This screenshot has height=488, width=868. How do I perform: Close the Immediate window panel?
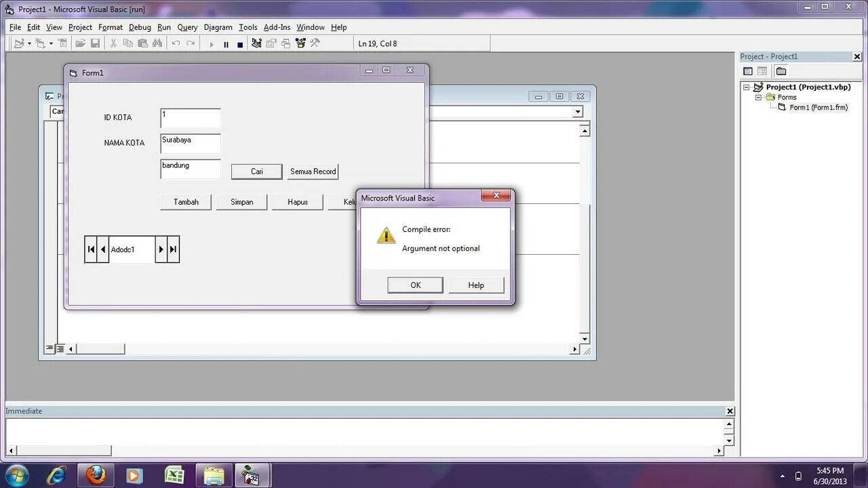730,411
